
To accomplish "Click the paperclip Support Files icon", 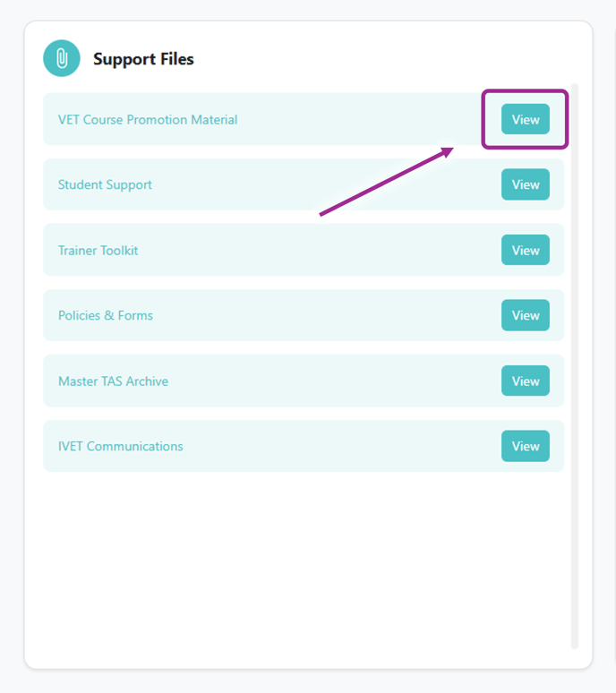I will pyautogui.click(x=62, y=58).
